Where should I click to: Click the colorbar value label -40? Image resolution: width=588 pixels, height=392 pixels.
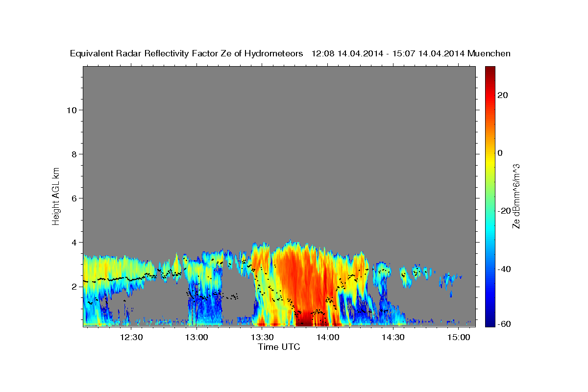point(505,269)
